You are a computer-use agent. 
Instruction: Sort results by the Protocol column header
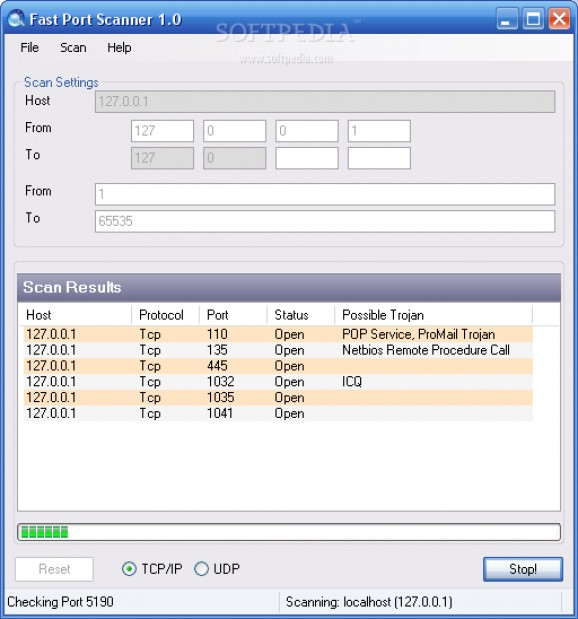(x=165, y=315)
